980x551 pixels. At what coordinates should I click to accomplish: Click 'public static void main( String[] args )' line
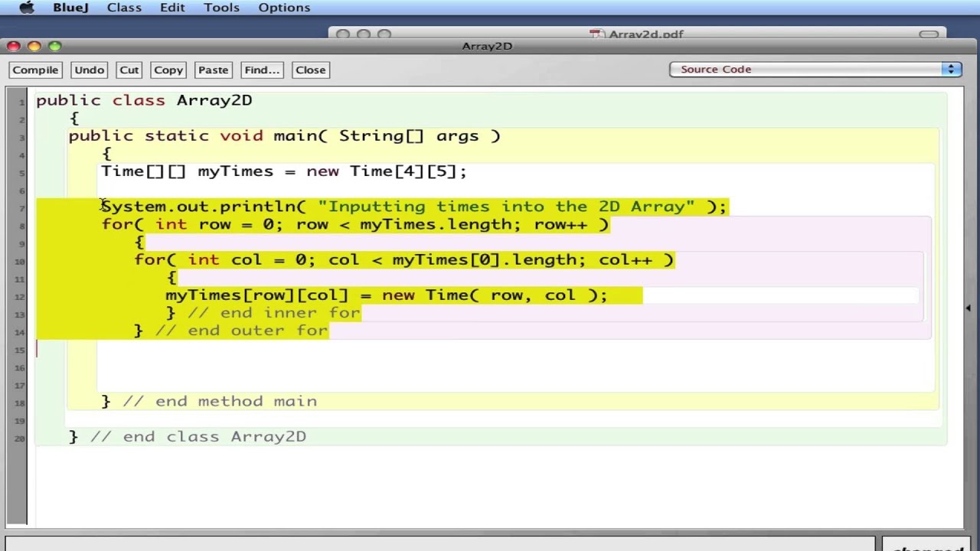284,136
